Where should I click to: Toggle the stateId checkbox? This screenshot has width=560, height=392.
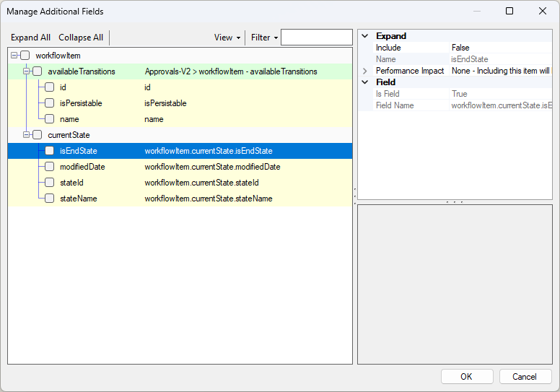click(x=49, y=183)
